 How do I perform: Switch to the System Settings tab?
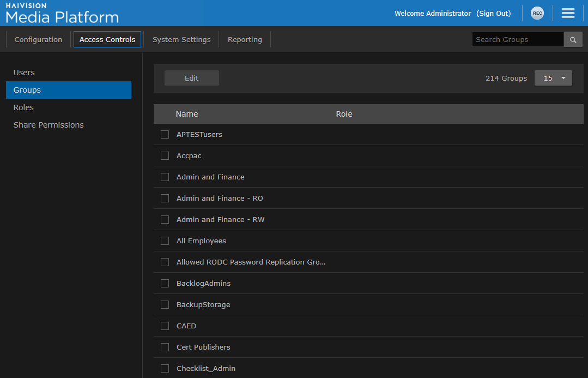181,39
